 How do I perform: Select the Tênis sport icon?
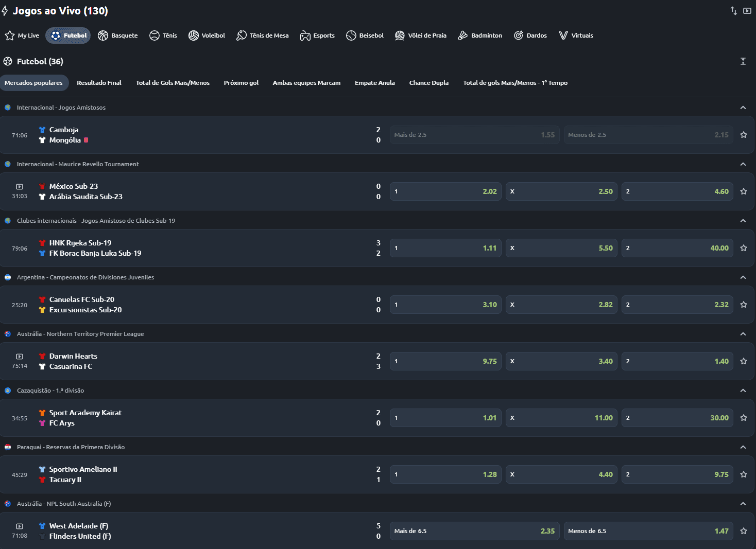154,36
